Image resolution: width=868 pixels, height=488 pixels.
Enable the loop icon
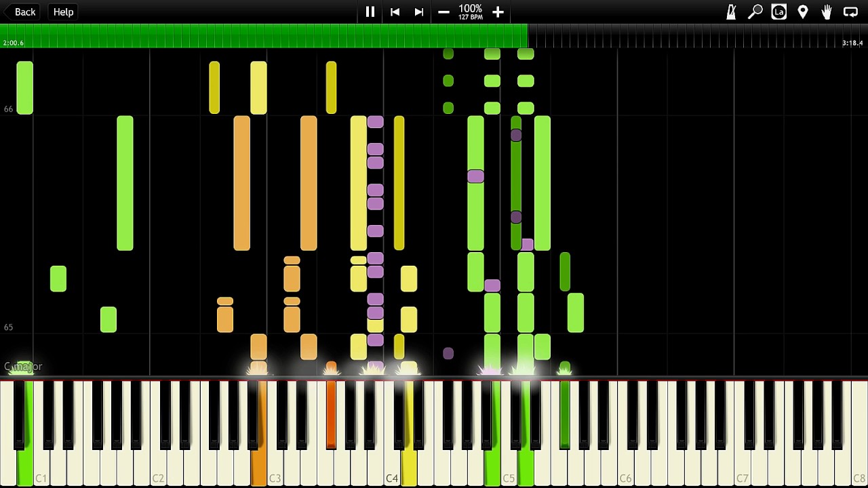point(850,12)
